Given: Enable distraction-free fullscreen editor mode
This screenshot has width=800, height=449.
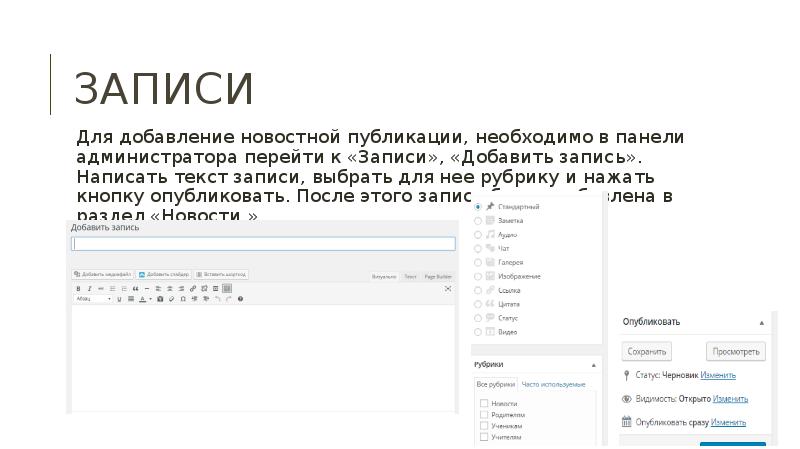Looking at the screenshot, I should [215, 288].
